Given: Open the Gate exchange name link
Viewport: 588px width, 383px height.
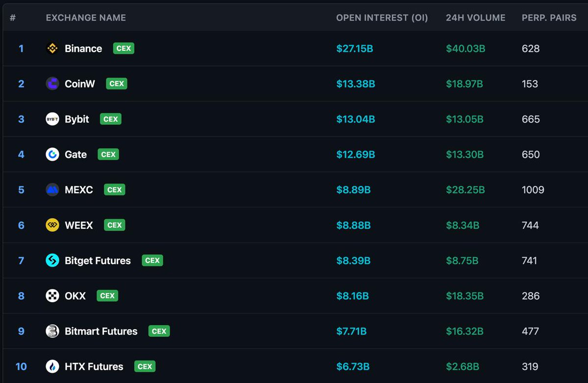Looking at the screenshot, I should [x=76, y=154].
